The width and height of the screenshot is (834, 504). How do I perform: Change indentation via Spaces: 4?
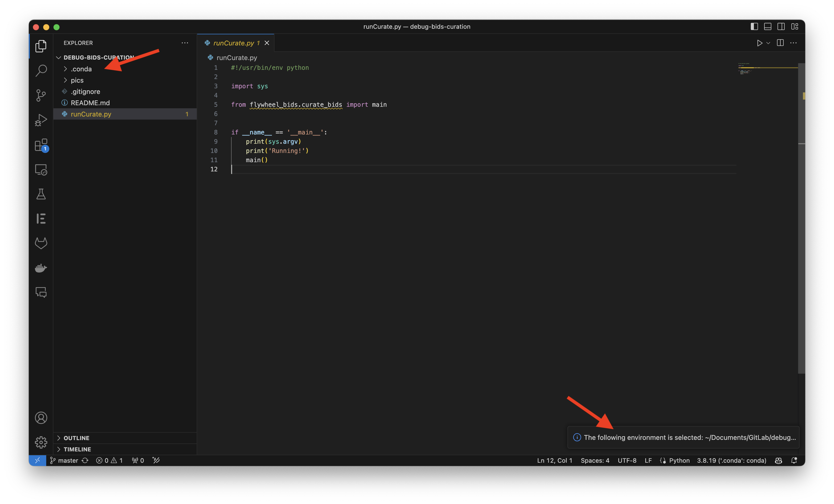(595, 460)
